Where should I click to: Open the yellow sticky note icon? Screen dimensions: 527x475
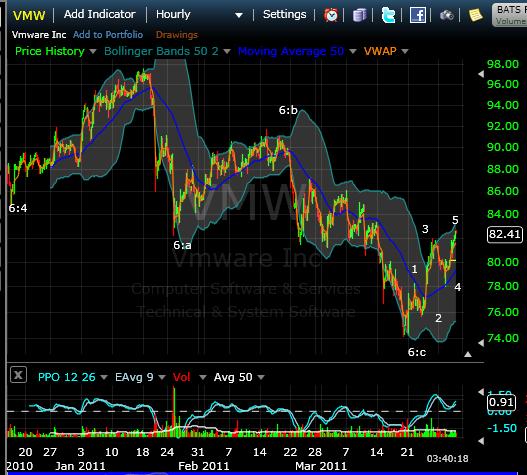[x=475, y=15]
